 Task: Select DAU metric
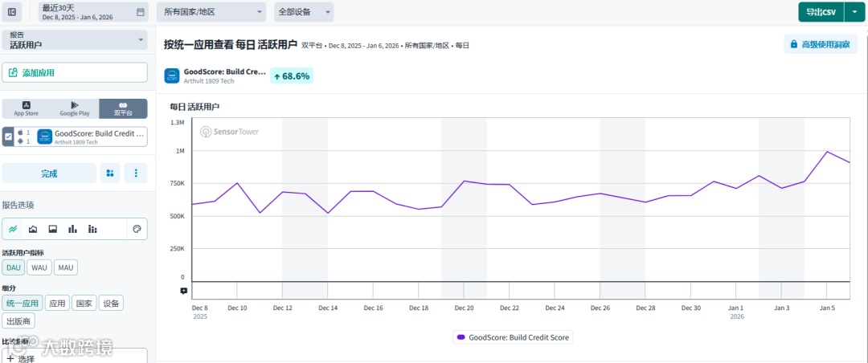pos(14,267)
